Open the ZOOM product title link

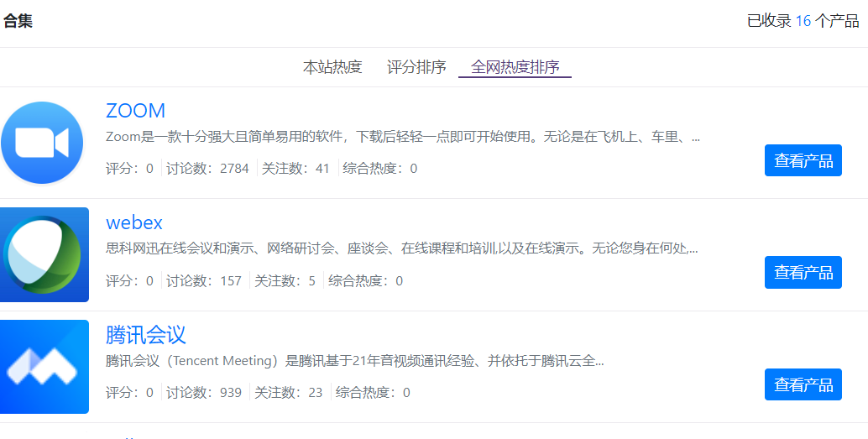click(x=135, y=111)
